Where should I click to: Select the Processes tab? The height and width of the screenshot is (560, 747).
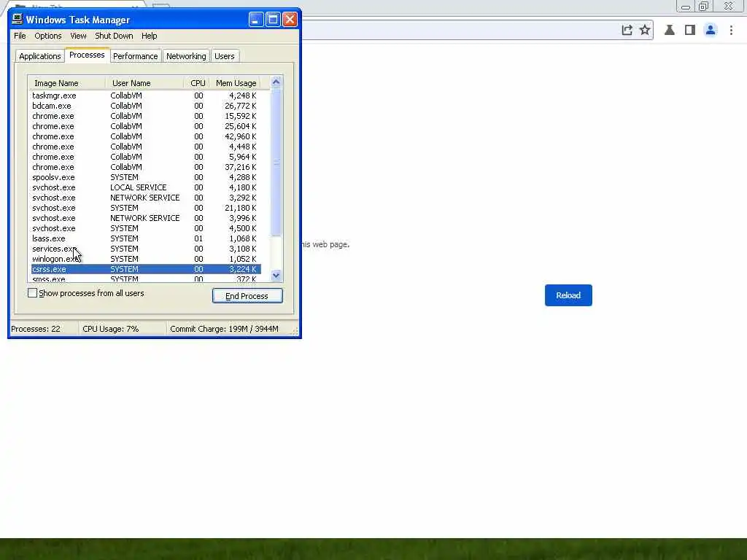point(87,55)
